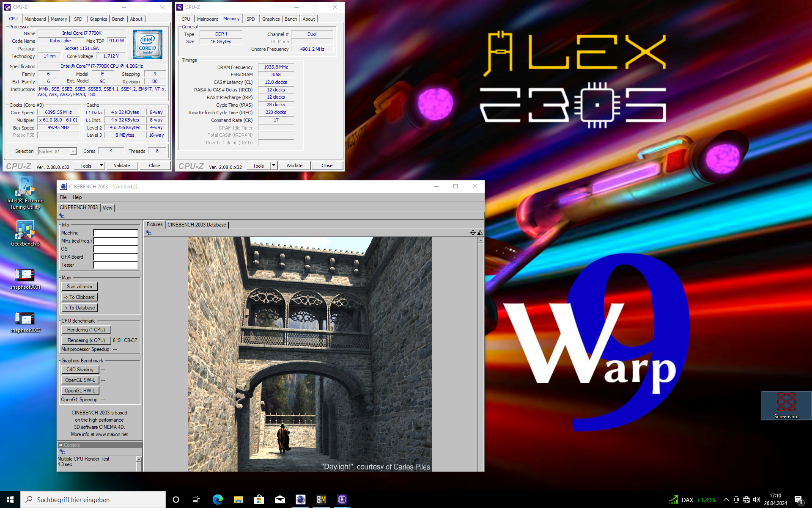Open the CINEBENCH File menu
Screen dimensions: 812x508
(x=63, y=197)
